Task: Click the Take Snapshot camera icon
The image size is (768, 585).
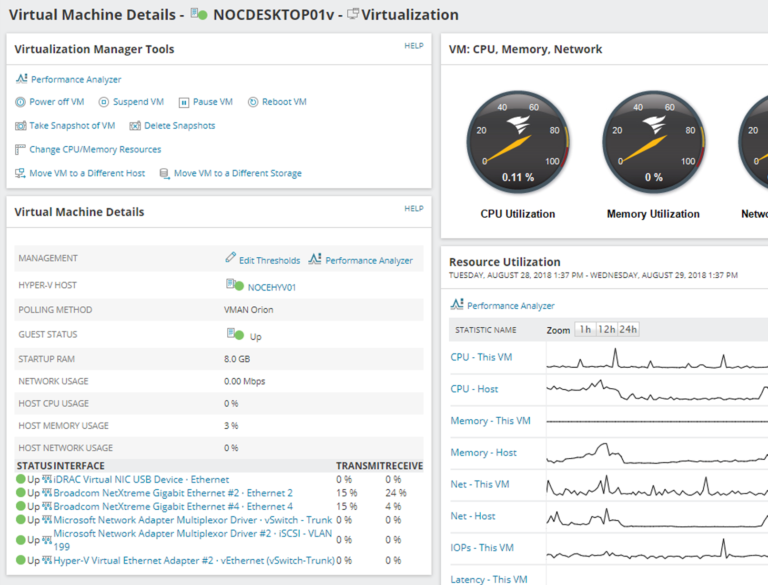Action: point(21,126)
